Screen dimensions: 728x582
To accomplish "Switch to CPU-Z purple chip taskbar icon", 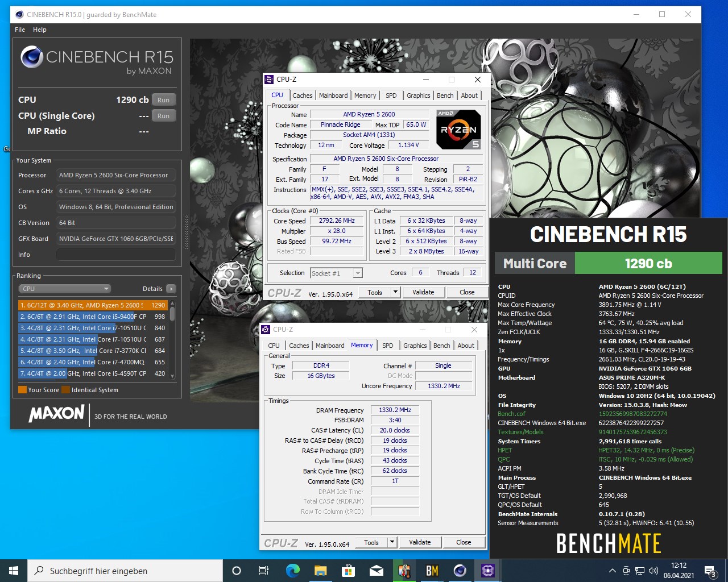I will click(488, 571).
